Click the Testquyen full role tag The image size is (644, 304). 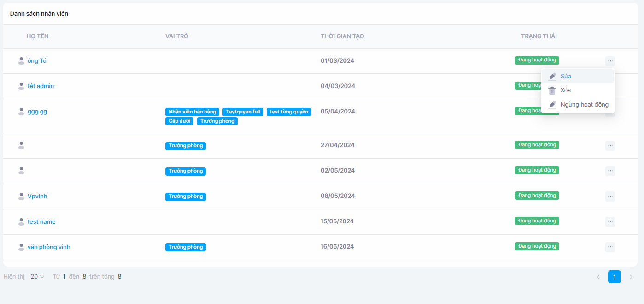[x=243, y=112]
